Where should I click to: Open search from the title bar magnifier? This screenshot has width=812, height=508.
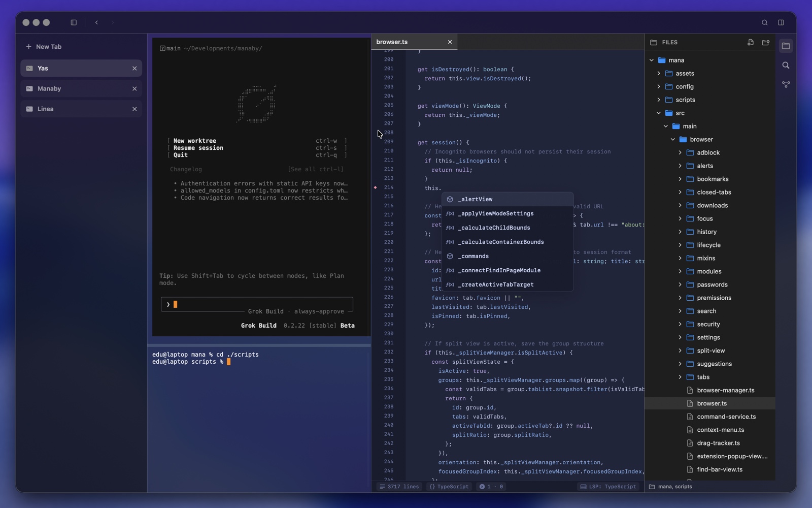(764, 22)
